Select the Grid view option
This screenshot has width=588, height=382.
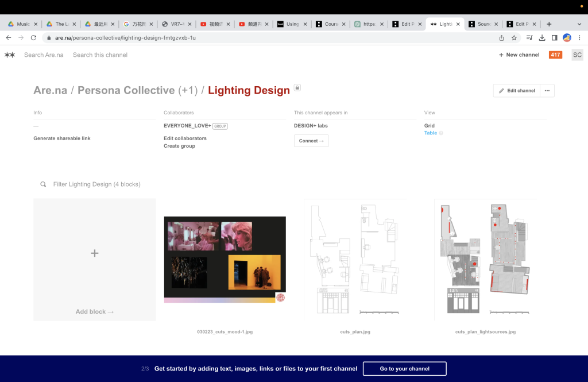click(430, 126)
